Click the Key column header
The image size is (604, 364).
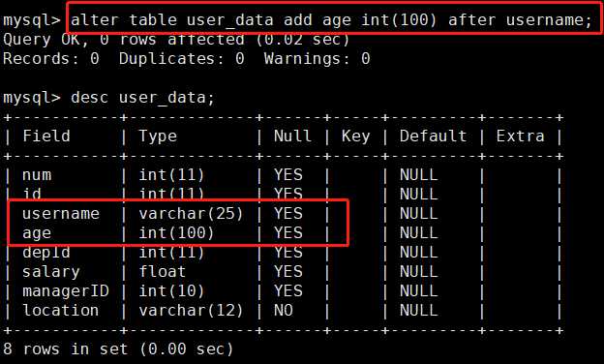[x=355, y=136]
